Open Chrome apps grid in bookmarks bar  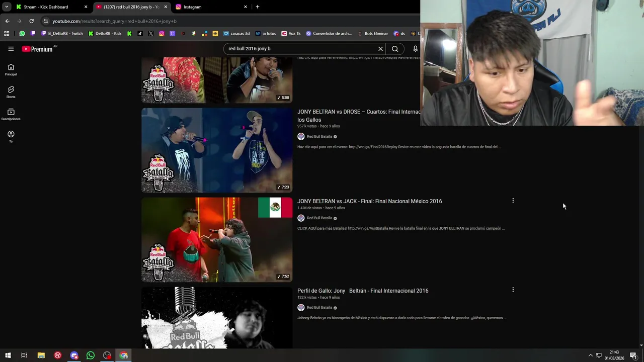(x=7, y=34)
